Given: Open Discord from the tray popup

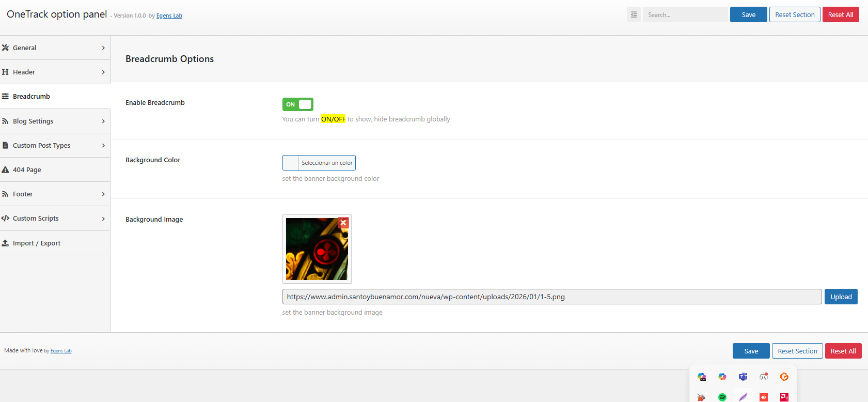Looking at the screenshot, I should click(x=763, y=377).
